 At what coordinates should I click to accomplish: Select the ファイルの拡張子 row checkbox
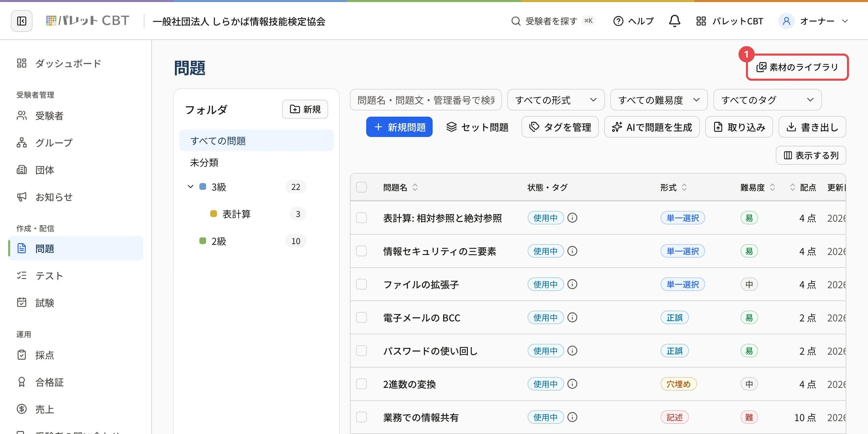click(x=361, y=284)
